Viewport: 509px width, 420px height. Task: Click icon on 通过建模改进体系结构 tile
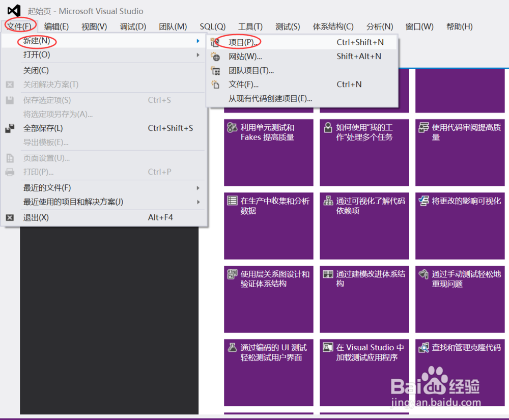[328, 274]
